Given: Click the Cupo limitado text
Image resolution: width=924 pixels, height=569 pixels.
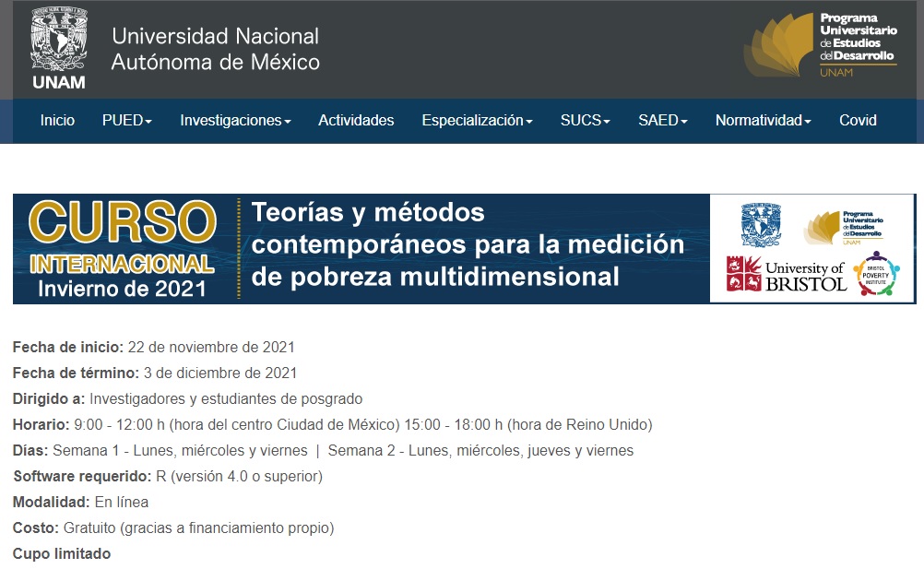Looking at the screenshot, I should pos(62,553).
